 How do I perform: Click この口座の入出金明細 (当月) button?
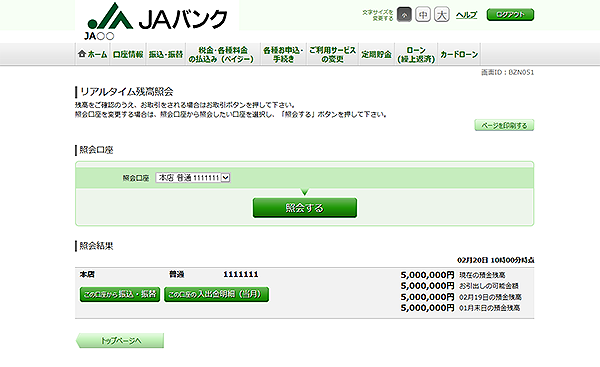pyautogui.click(x=216, y=294)
